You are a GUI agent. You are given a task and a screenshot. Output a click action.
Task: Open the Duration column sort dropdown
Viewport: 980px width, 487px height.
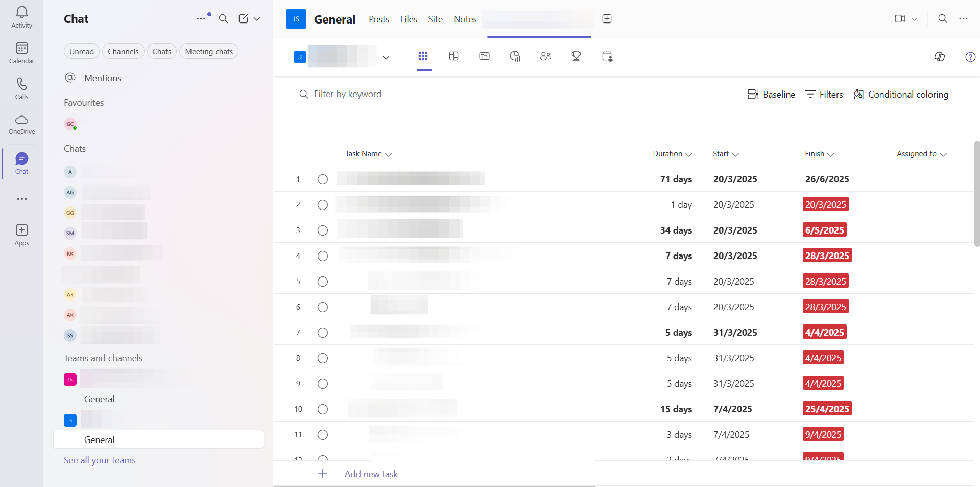(x=689, y=154)
